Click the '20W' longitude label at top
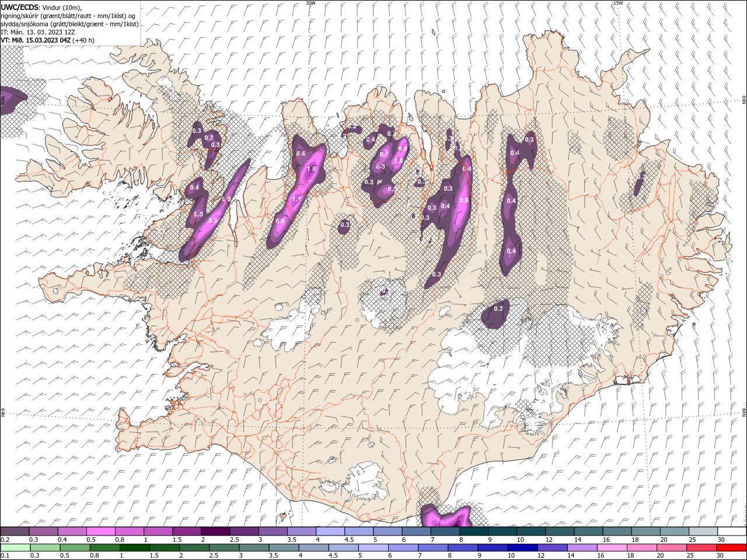This screenshot has height=560, width=747. (310, 3)
